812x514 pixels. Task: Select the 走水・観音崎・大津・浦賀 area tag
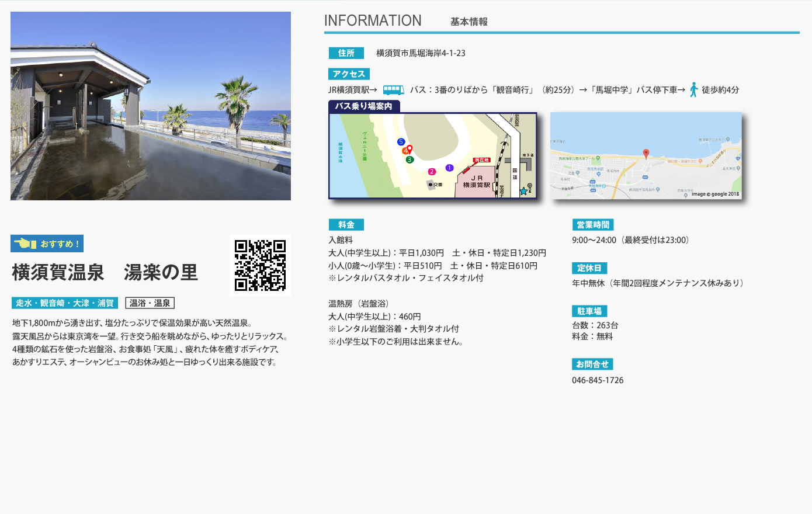click(65, 303)
